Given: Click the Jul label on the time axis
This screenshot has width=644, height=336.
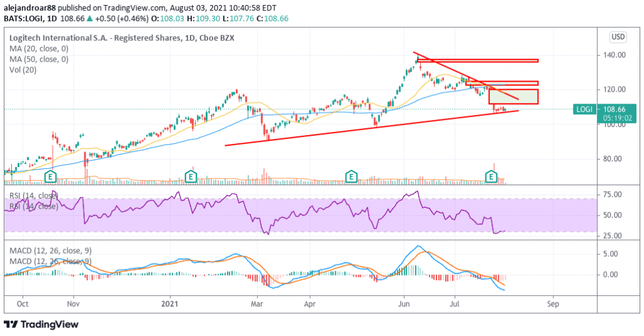Looking at the screenshot, I should click(x=454, y=304).
